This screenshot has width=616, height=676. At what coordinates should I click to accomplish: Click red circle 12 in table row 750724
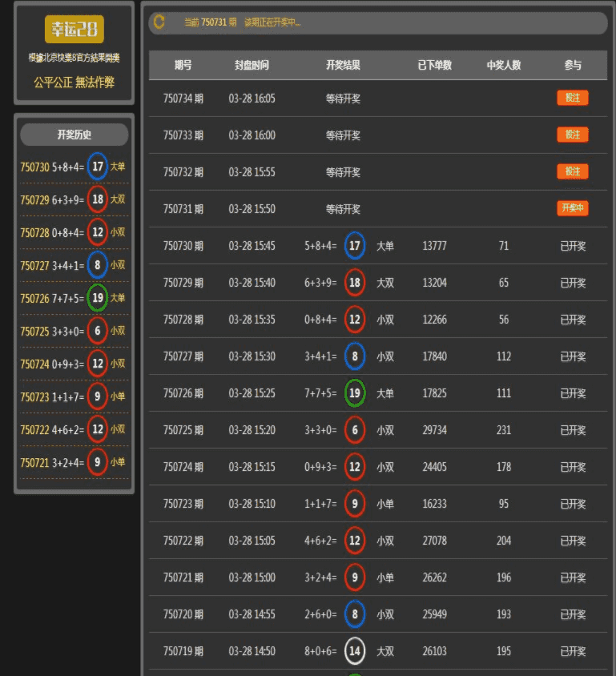[355, 467]
